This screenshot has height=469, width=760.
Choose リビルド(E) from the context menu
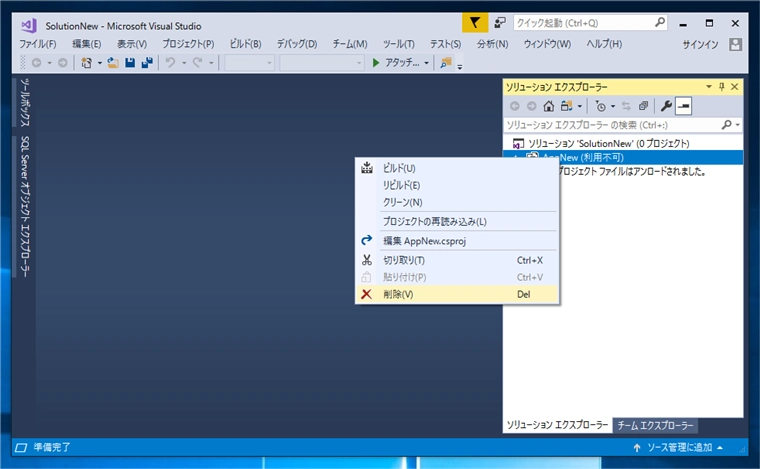tap(457, 185)
